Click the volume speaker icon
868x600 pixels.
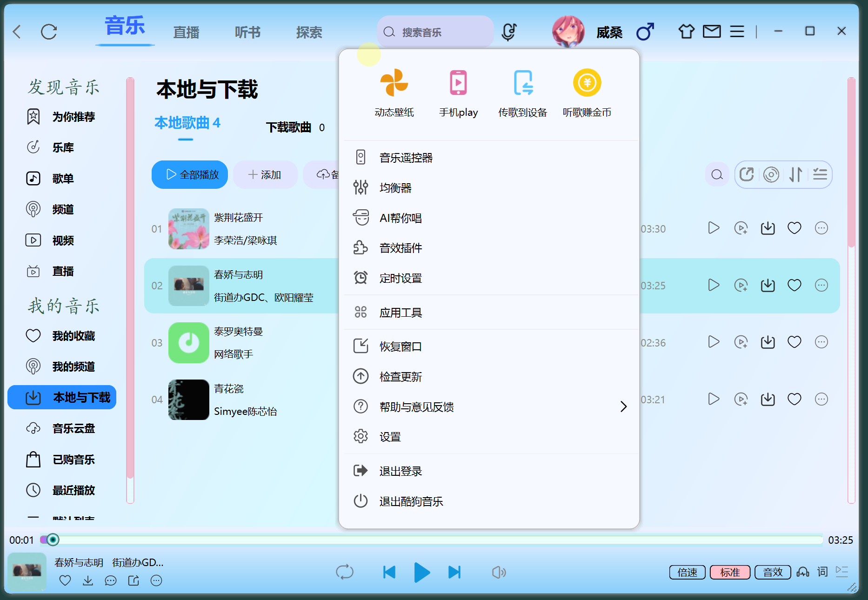(x=499, y=572)
